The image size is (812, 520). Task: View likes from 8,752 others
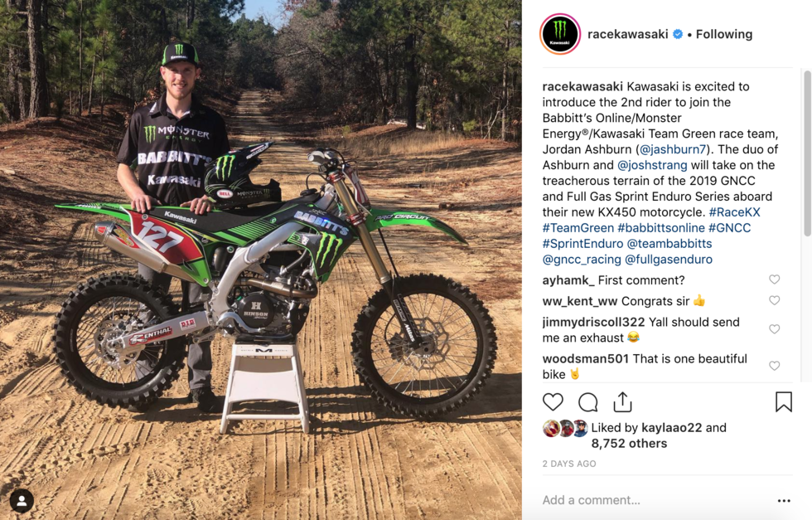(629, 443)
